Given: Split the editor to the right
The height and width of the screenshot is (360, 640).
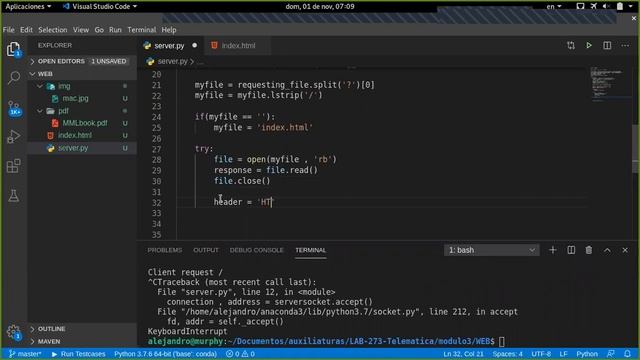Looking at the screenshot, I should [x=607, y=45].
